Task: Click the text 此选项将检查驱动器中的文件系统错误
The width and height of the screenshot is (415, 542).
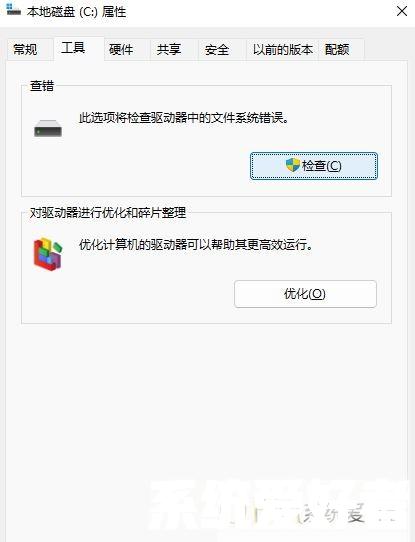Action: pyautogui.click(x=184, y=118)
